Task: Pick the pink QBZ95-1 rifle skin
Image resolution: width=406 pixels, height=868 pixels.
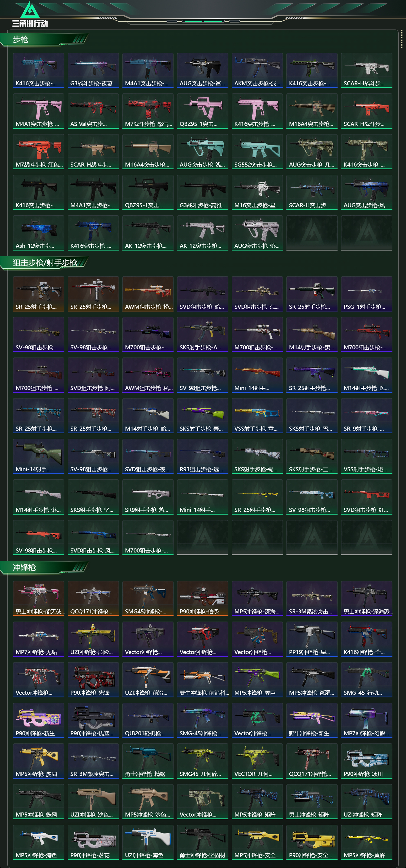Action: click(202, 111)
